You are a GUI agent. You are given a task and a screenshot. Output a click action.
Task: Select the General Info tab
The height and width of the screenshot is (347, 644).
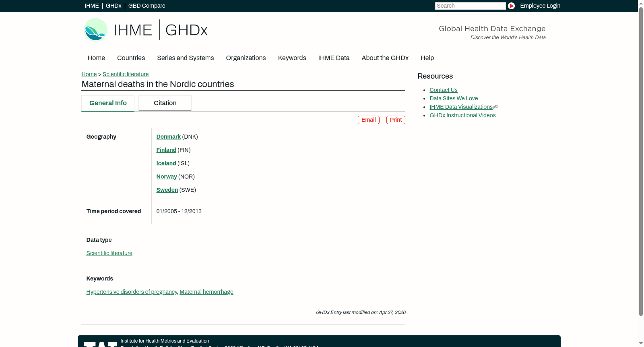coord(108,103)
